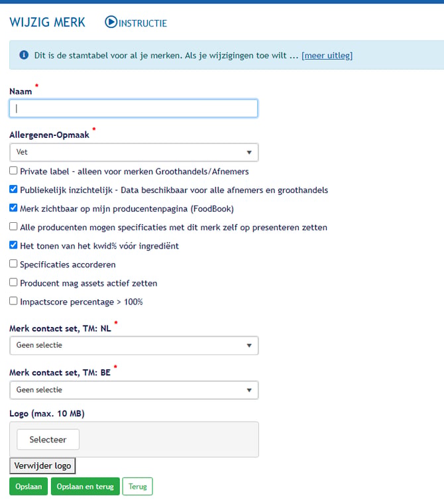Open the Allergenen-Opmaak dropdown
The width and height of the screenshot is (444, 504).
point(134,153)
